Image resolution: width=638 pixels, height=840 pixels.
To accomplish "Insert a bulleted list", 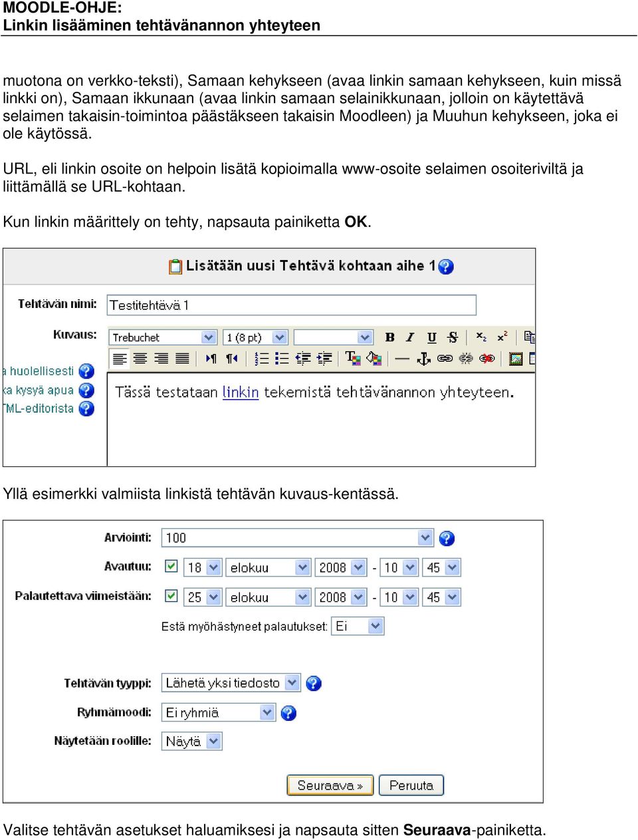I will 282,358.
